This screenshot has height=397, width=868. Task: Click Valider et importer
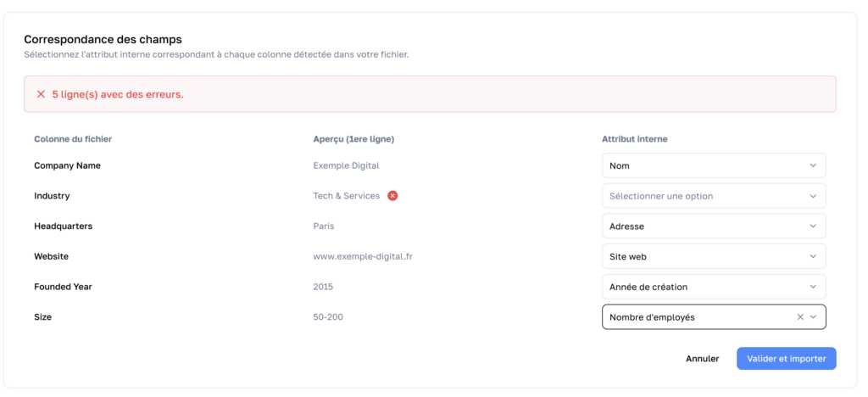click(786, 359)
